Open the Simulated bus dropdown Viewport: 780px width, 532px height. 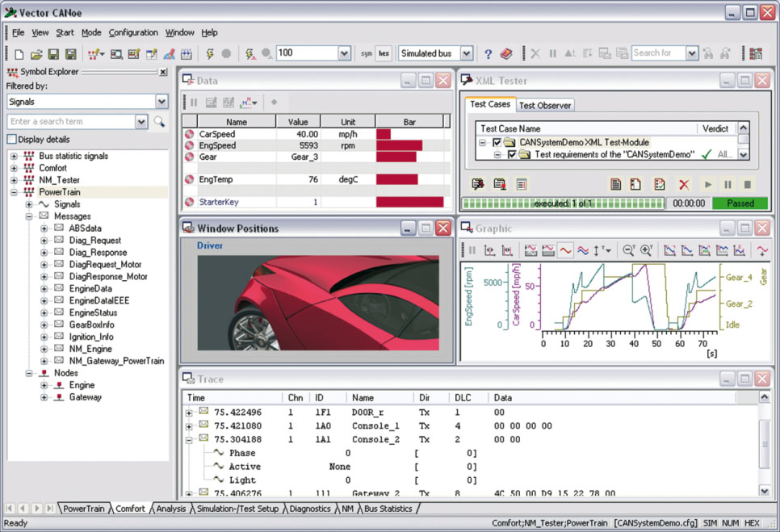coord(466,54)
